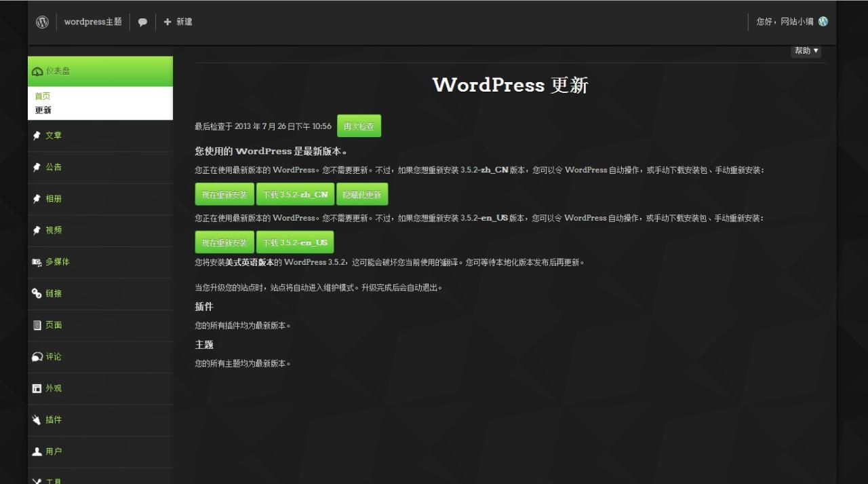
Task: Select the 仪表盘 dashboard icon
Action: (x=37, y=71)
